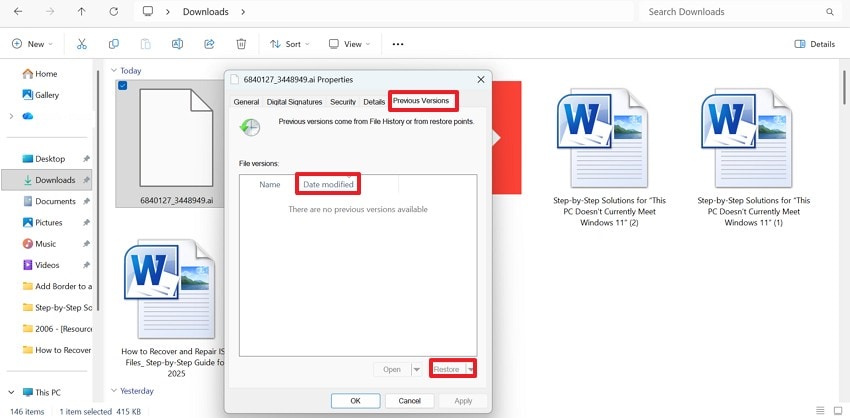Click the main window vertical scrollbar
The width and height of the screenshot is (850, 418).
pyautogui.click(x=845, y=87)
